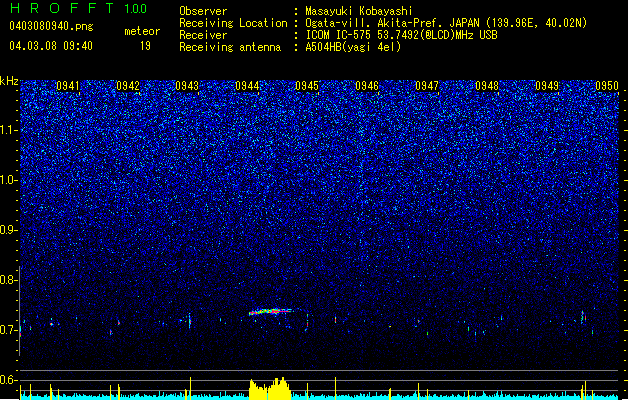This screenshot has height=400, width=629.
Task: Click time marker 0950
Action: [607, 86]
